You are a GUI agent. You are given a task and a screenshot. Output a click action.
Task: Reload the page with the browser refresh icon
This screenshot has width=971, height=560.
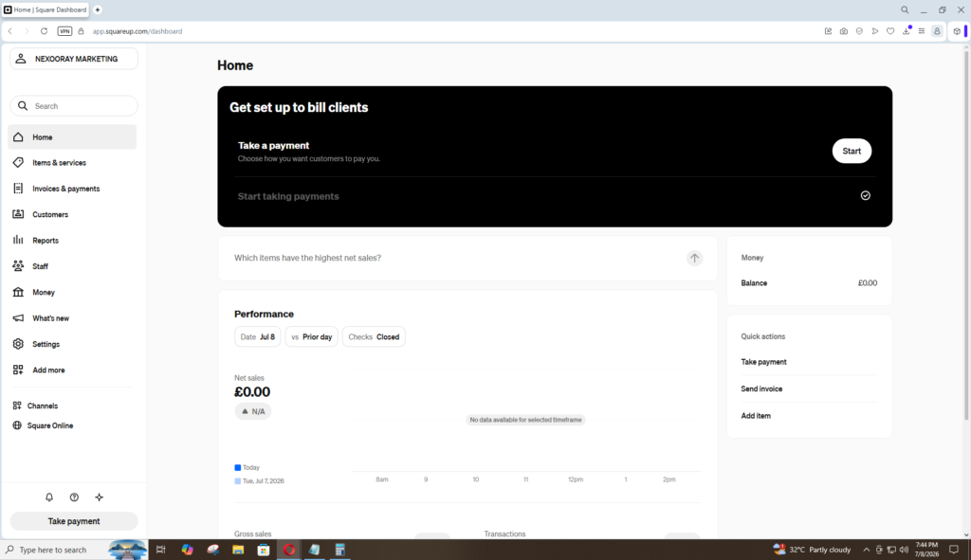click(44, 31)
